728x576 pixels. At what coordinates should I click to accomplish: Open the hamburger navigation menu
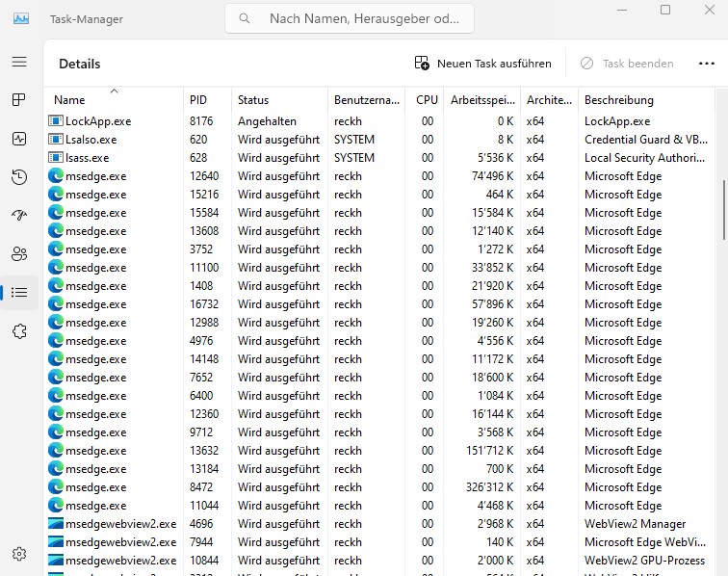19,62
